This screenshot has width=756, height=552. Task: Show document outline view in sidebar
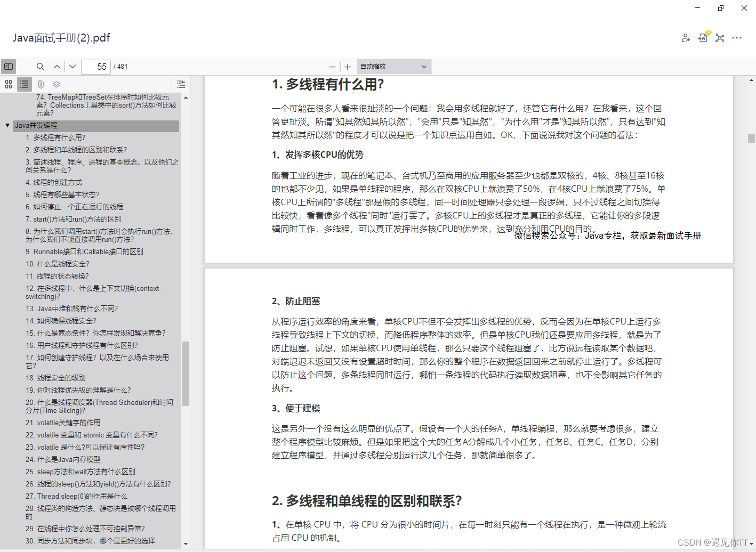coord(25,84)
